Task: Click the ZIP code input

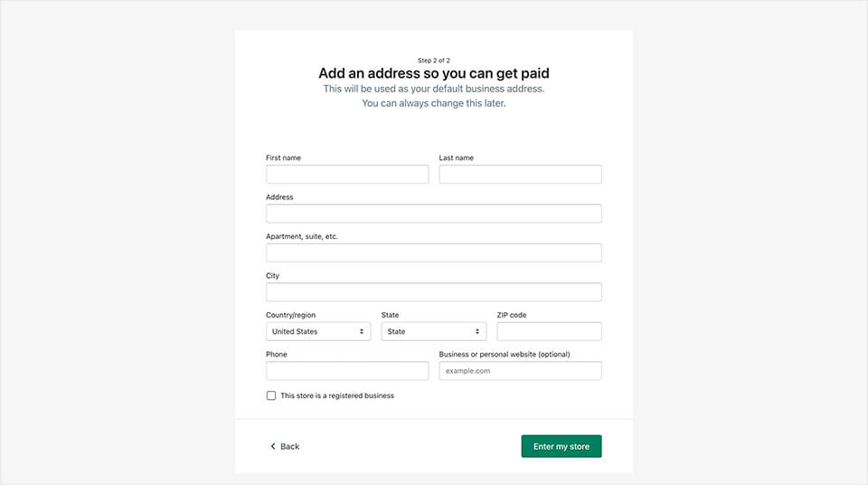Action: [549, 331]
